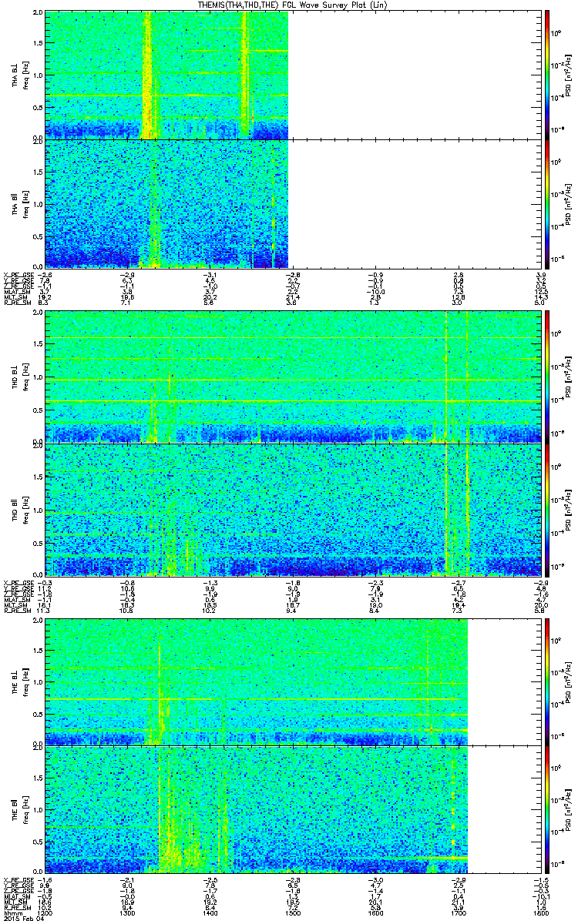Click the PSD color bar beside THD B⊥

click(x=547, y=377)
